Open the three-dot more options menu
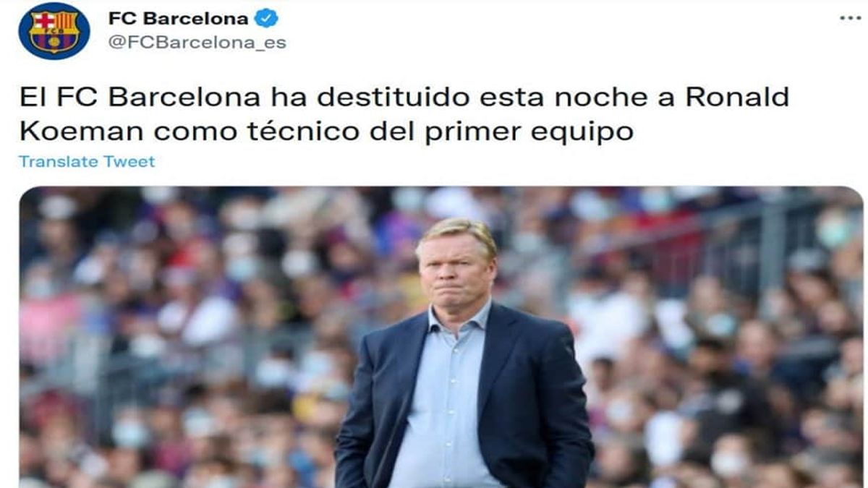 click(850, 18)
